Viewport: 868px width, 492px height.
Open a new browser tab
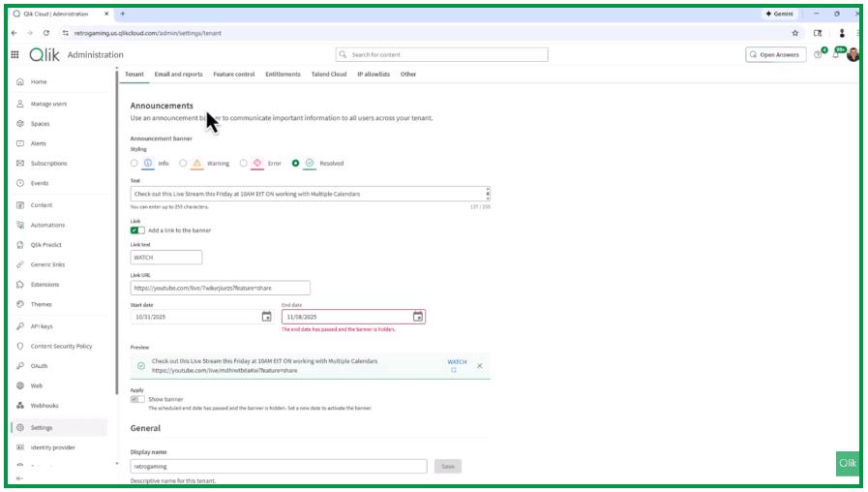[122, 14]
